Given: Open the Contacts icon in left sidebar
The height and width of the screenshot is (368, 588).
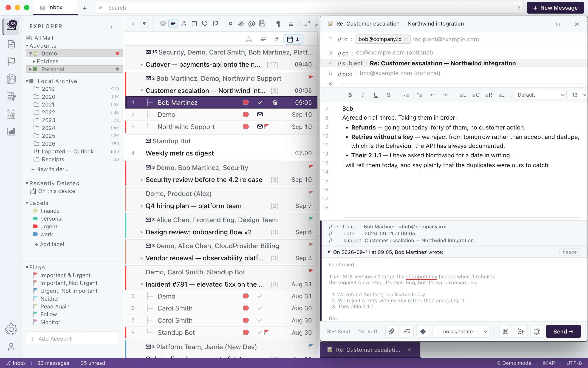Looking at the screenshot, I should coord(11,79).
